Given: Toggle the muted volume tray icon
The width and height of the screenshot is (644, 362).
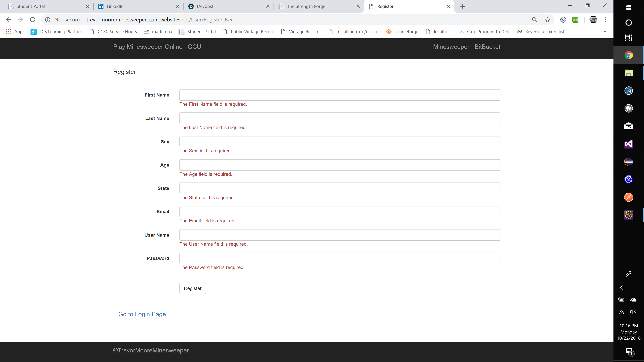Looking at the screenshot, I should pyautogui.click(x=633, y=312).
